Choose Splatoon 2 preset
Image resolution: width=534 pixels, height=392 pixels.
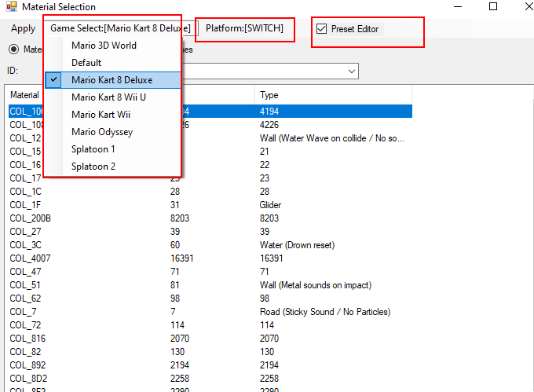point(113,167)
